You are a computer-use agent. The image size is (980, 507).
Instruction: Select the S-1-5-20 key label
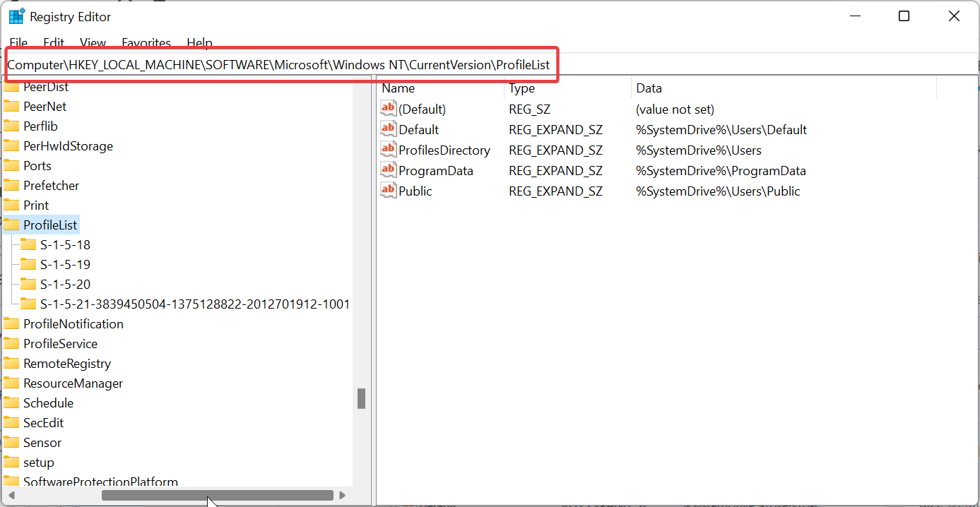(65, 285)
